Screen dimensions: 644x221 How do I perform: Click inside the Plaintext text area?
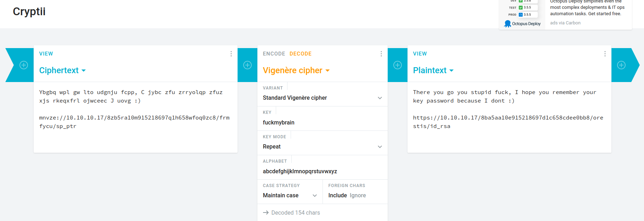click(509, 117)
